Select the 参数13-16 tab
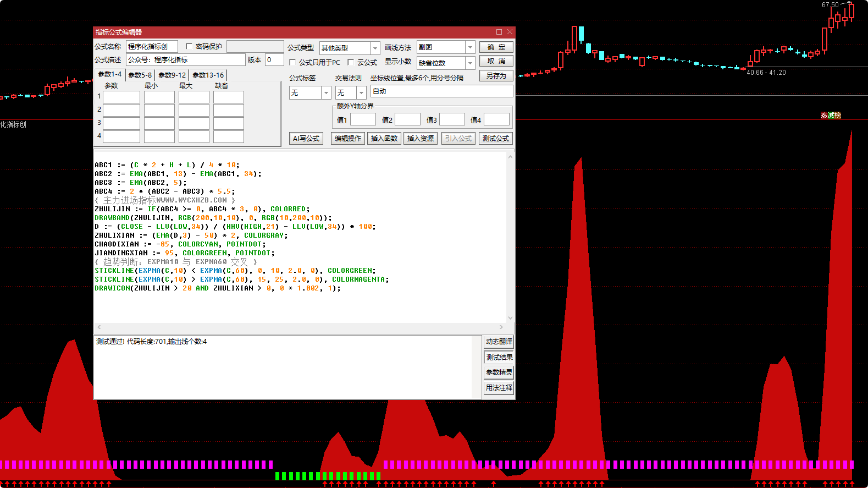 208,75
